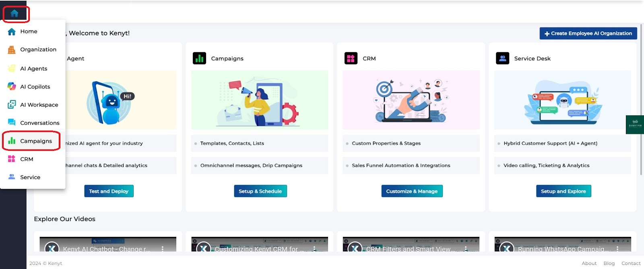This screenshot has height=269, width=644.
Task: Click the page vertical scrollbar
Action: 641,101
